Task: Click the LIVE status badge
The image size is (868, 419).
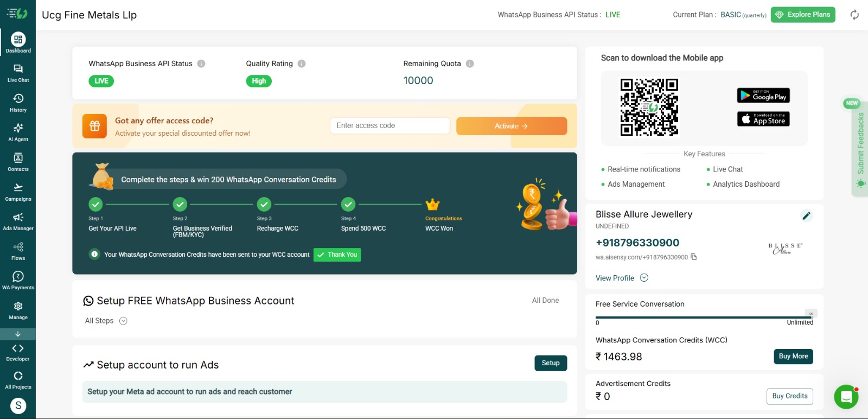Action: (101, 81)
